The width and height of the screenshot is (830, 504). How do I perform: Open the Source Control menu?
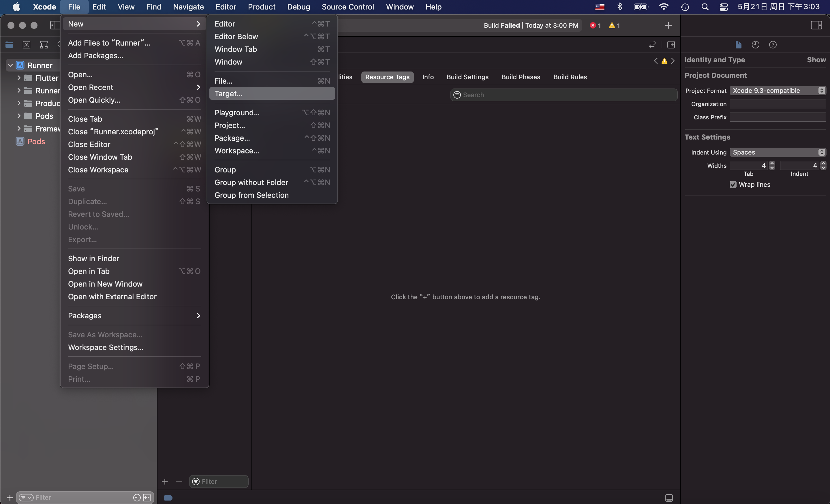coord(348,7)
